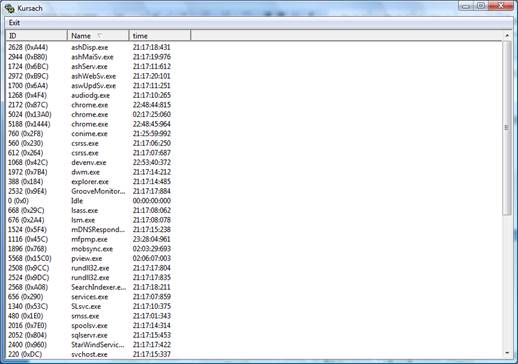Click the sort arrow in Name header
Viewport: 518px width, 364px height.
pyautogui.click(x=99, y=35)
